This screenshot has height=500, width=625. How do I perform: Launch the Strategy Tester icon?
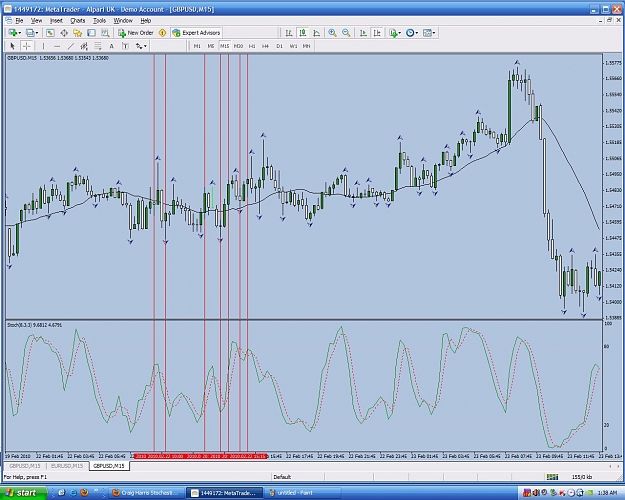coord(105,33)
